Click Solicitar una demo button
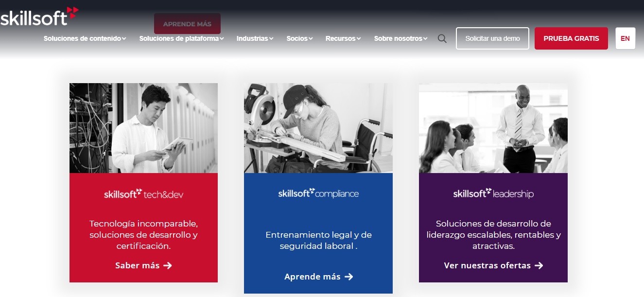The height and width of the screenshot is (297, 644). [492, 38]
